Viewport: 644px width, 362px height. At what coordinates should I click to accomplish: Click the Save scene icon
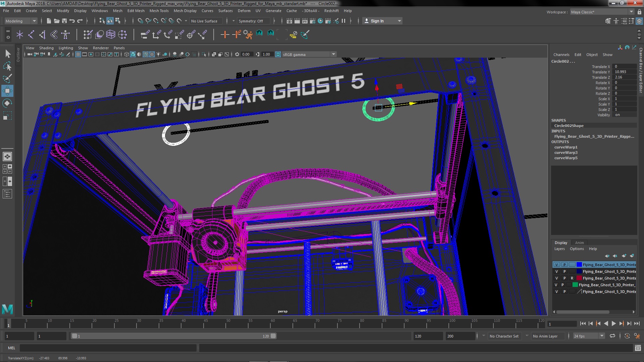64,21
